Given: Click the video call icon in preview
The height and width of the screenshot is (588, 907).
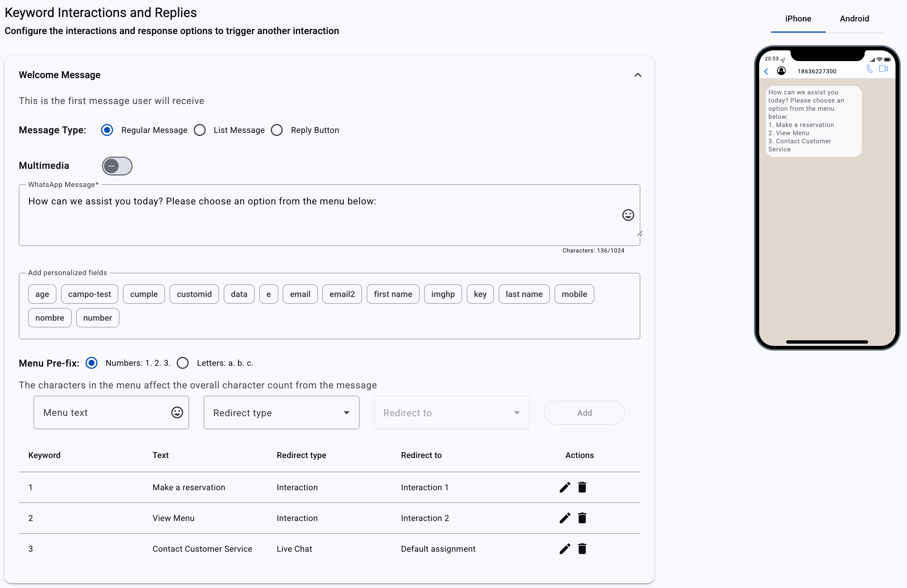Looking at the screenshot, I should point(883,69).
